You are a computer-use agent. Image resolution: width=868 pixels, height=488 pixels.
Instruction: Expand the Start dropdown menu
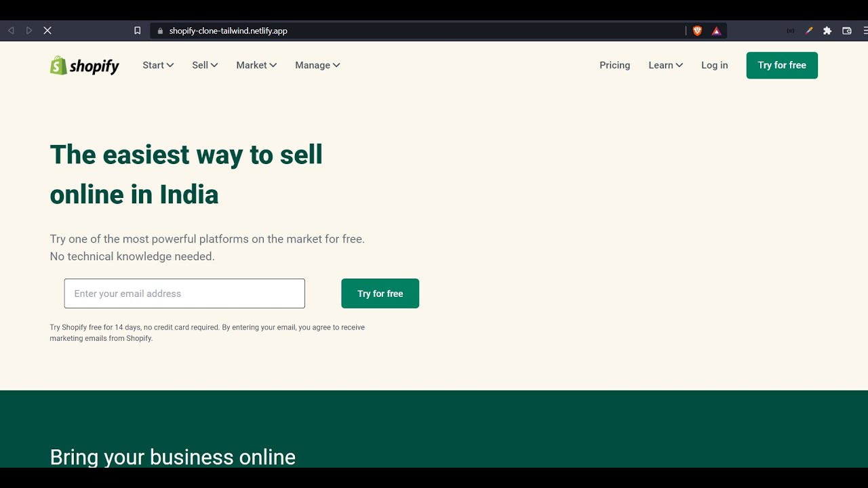coord(158,65)
